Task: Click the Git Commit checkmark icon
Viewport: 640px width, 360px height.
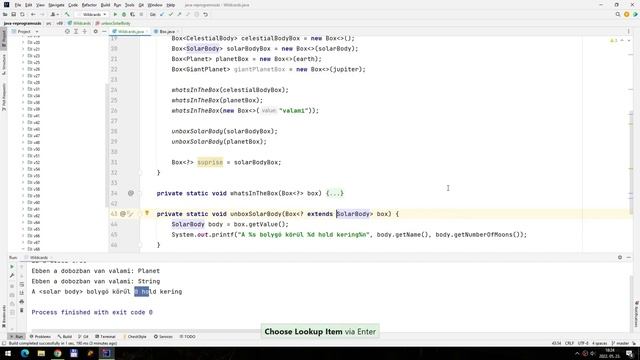Action: tap(171, 14)
